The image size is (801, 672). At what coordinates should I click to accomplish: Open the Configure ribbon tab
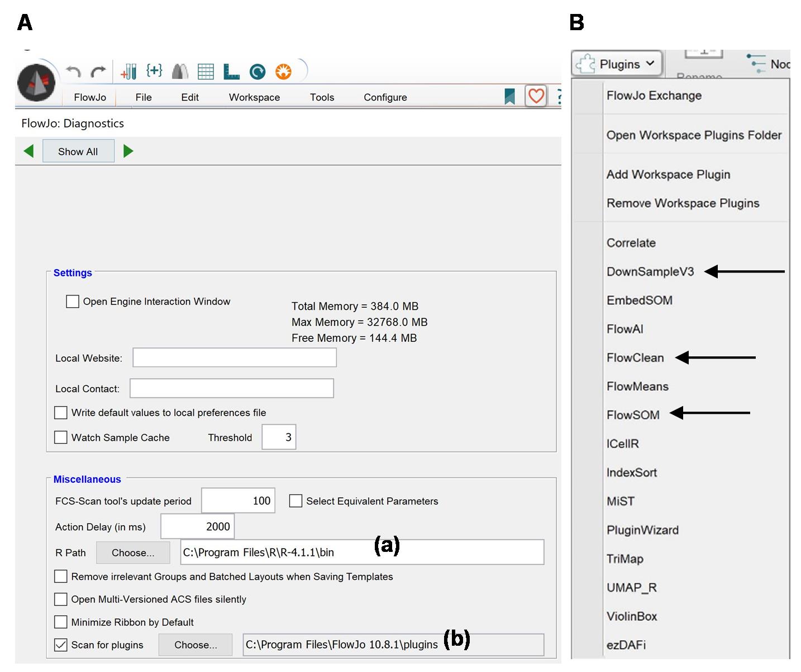click(x=385, y=97)
